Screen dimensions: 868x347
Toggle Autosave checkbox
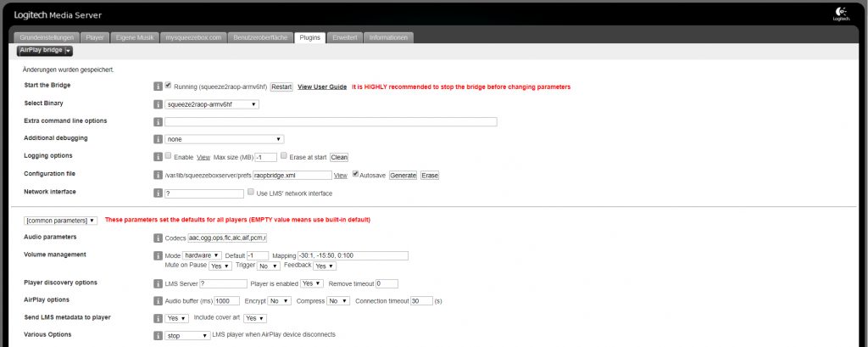[x=355, y=174]
